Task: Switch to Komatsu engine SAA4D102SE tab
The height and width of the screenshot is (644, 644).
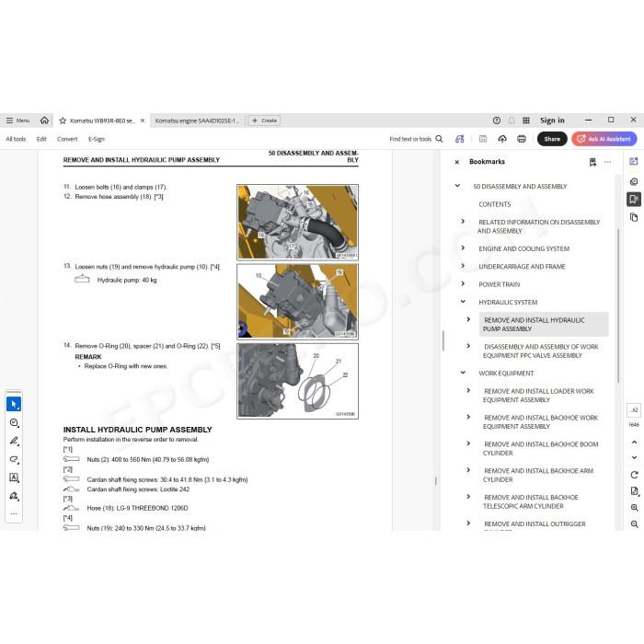Action: [197, 121]
